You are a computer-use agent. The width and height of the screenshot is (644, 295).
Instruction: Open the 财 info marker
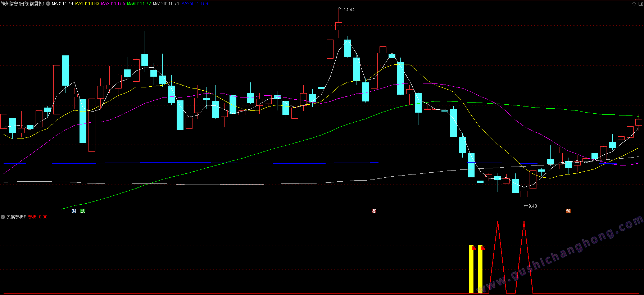74,211
